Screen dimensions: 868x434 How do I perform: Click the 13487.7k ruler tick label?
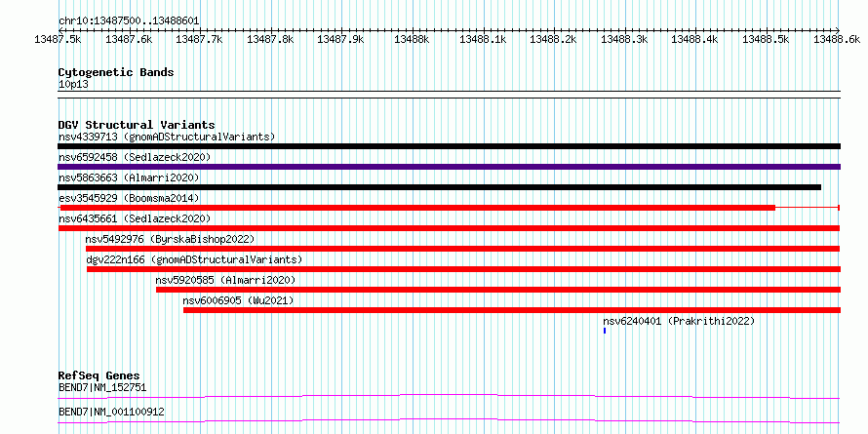(199, 39)
